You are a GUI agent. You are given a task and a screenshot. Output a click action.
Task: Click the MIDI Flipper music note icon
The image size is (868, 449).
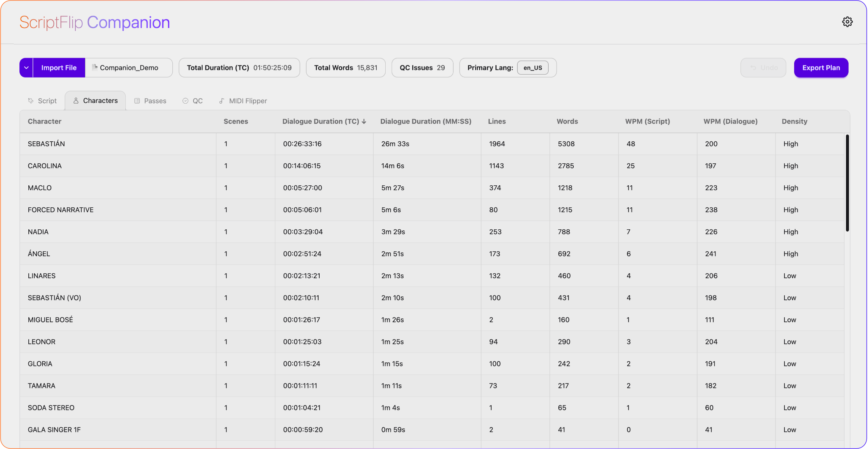point(222,101)
